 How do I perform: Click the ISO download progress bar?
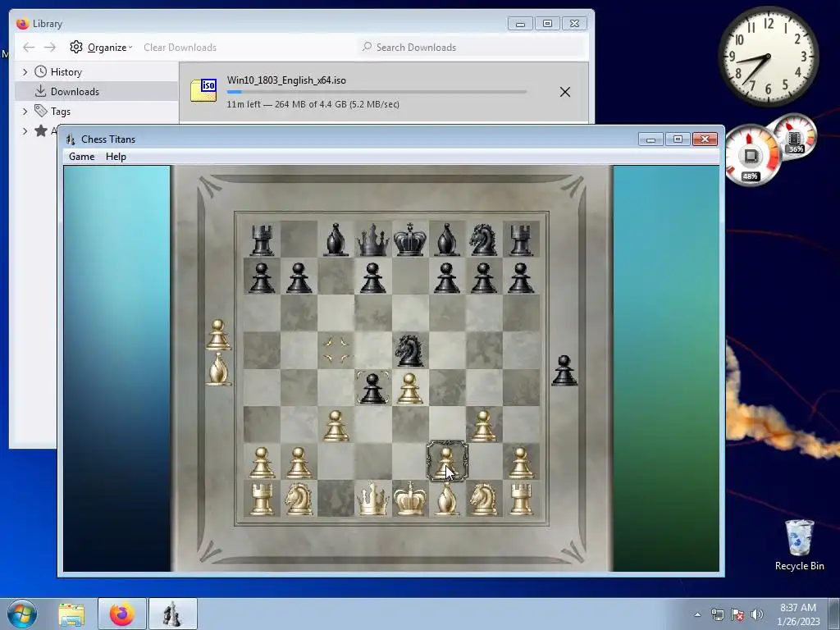click(377, 92)
